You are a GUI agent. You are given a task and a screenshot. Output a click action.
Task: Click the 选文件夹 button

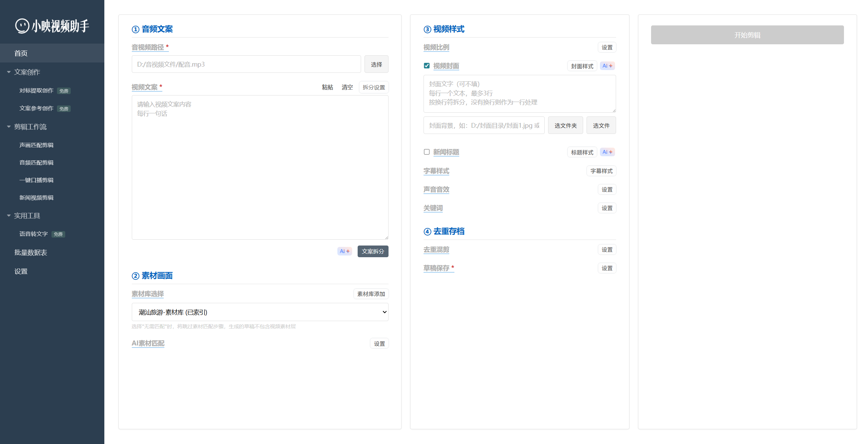(x=565, y=126)
